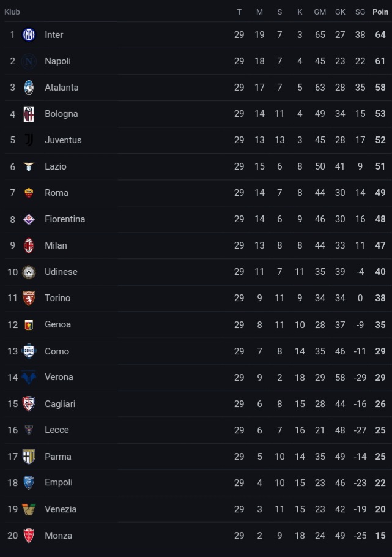392x557 pixels.
Task: Click the Klub column header
Action: 12,12
